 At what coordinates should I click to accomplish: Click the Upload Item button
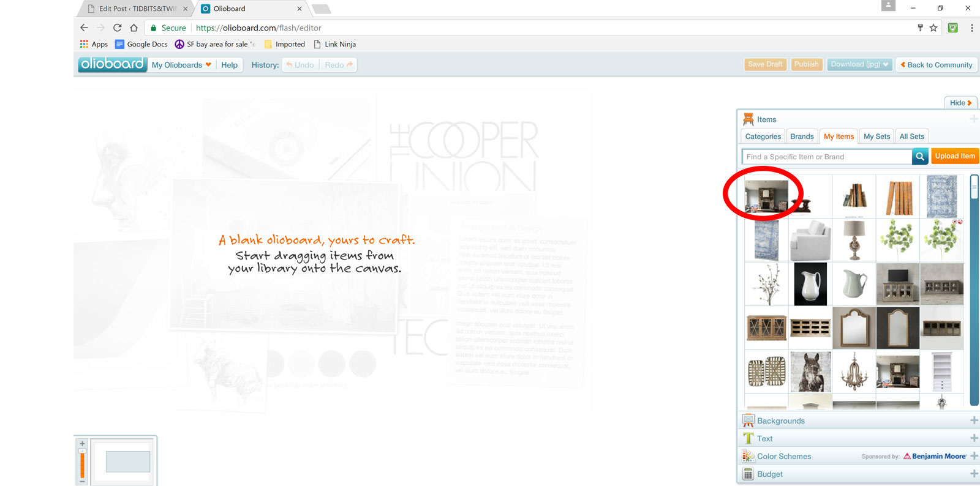pyautogui.click(x=954, y=156)
